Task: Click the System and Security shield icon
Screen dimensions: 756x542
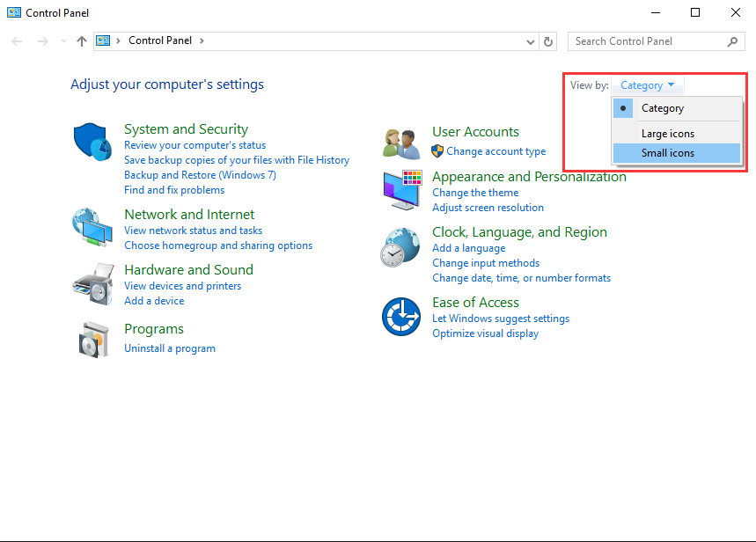Action: (92, 139)
